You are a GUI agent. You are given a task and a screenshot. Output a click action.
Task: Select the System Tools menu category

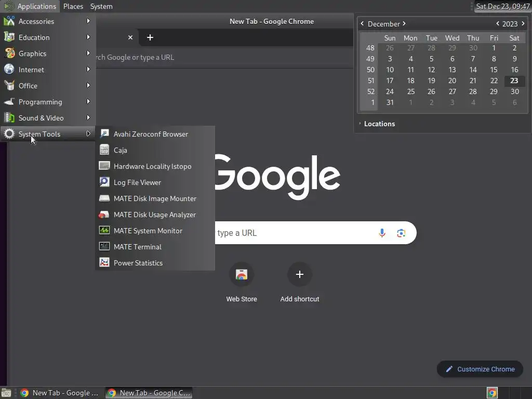pos(48,134)
